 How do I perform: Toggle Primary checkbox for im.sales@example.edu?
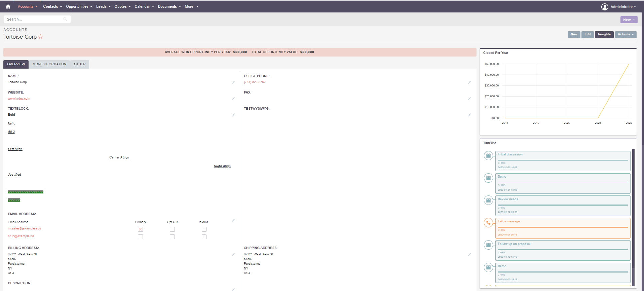coord(140,229)
